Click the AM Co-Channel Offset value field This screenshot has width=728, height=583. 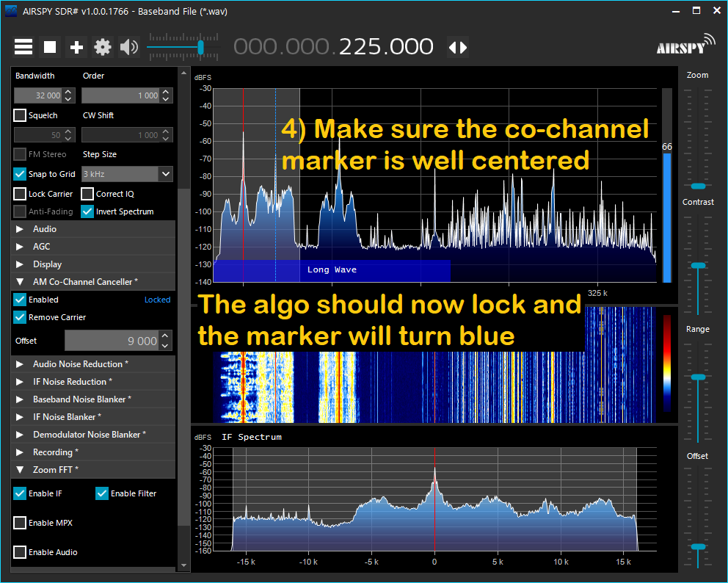pyautogui.click(x=112, y=341)
